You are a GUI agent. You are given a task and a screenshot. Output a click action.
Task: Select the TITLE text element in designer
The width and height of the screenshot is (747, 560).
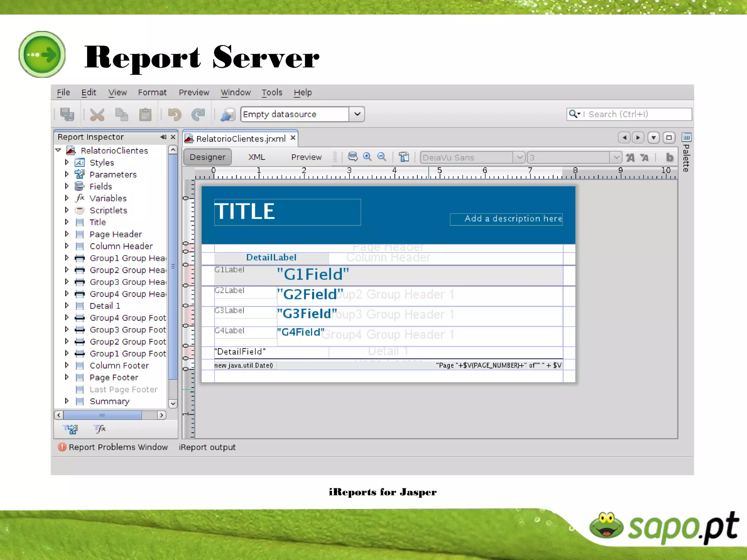(x=287, y=212)
